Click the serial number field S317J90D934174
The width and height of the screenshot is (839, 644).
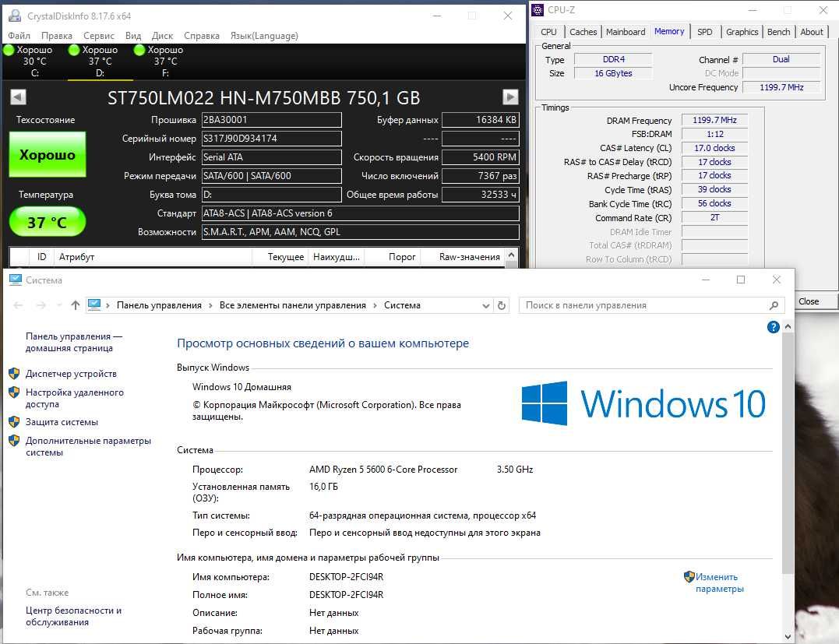pyautogui.click(x=271, y=139)
